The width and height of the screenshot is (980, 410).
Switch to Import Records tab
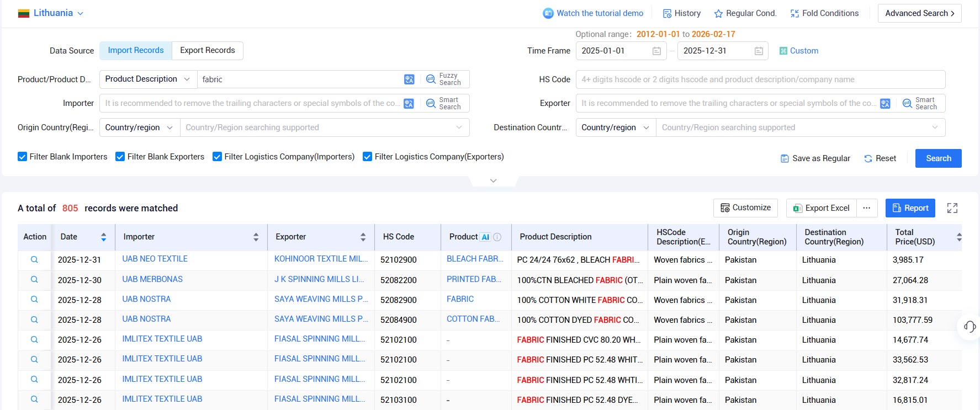point(136,50)
